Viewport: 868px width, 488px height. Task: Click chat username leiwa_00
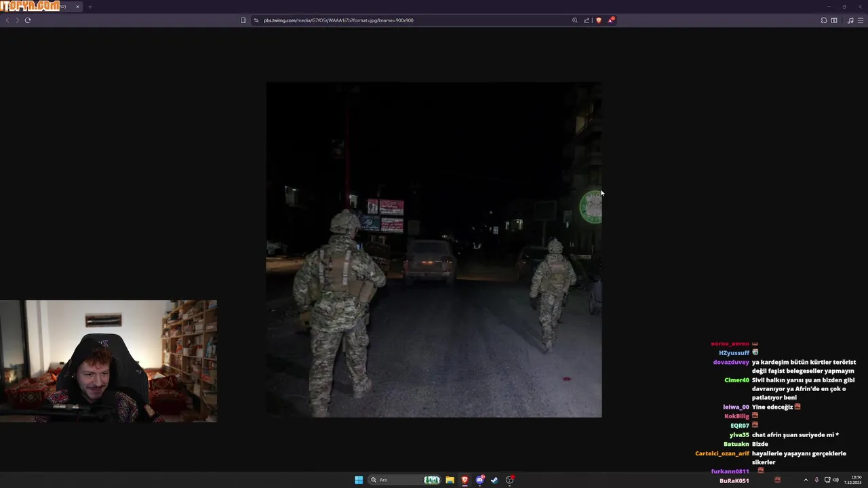(x=736, y=407)
